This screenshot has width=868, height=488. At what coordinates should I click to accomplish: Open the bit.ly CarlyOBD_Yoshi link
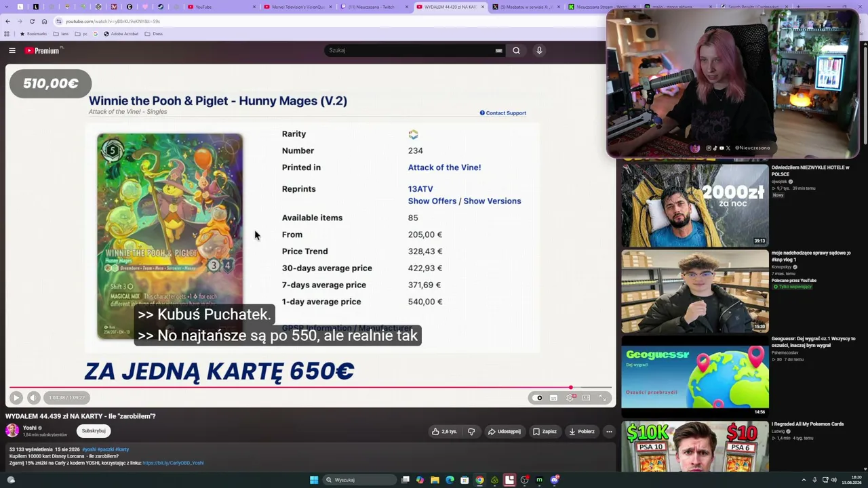point(173,463)
